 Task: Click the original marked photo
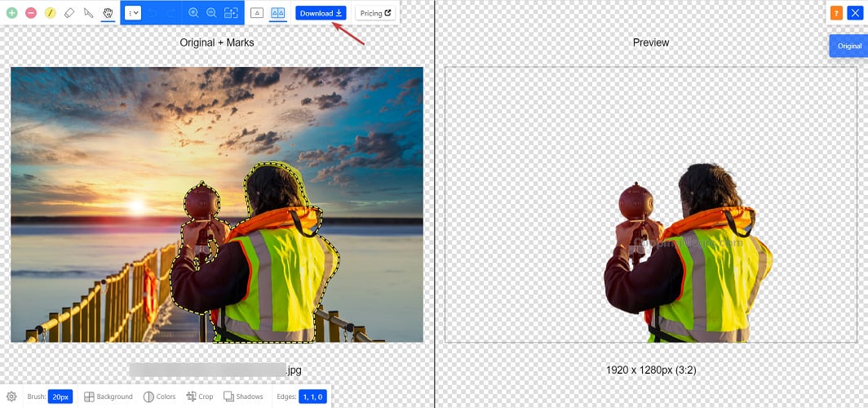pos(217,204)
